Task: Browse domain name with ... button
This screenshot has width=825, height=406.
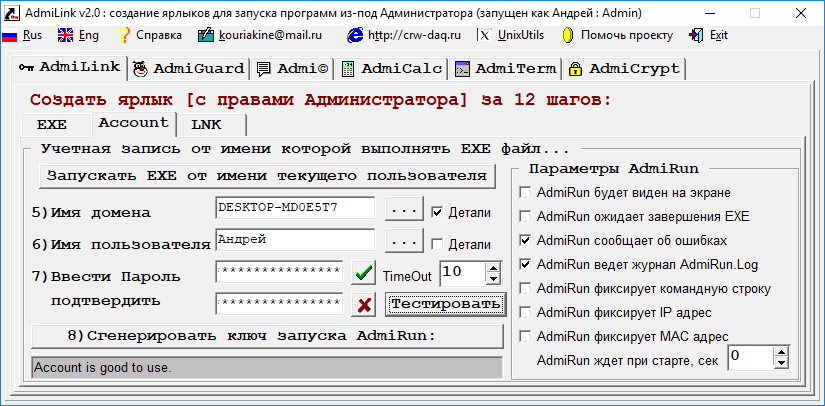Action: [404, 208]
